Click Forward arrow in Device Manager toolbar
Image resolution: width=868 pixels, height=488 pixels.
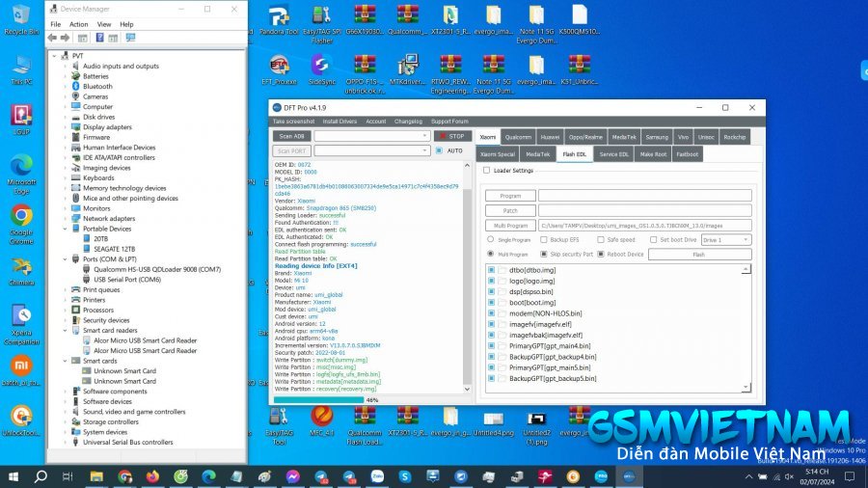pyautogui.click(x=65, y=38)
